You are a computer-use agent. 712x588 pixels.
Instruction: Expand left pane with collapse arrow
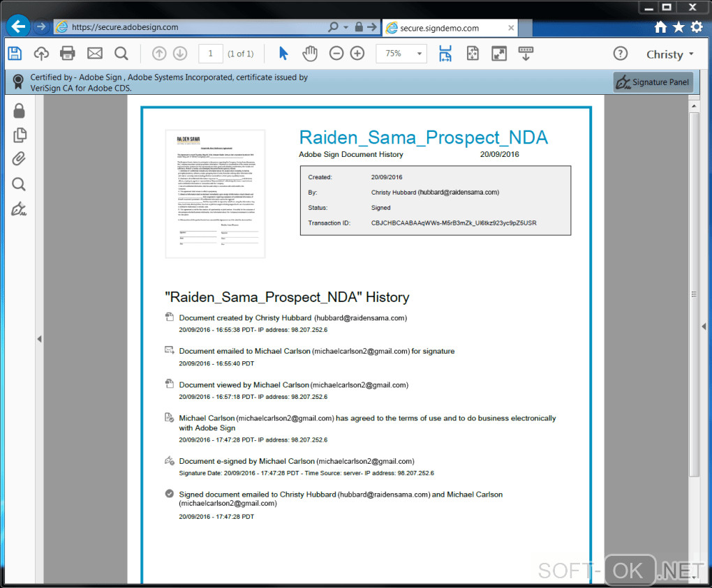[x=40, y=339]
